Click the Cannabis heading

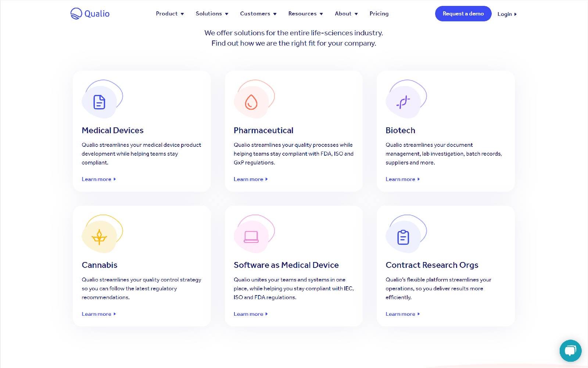click(x=100, y=265)
